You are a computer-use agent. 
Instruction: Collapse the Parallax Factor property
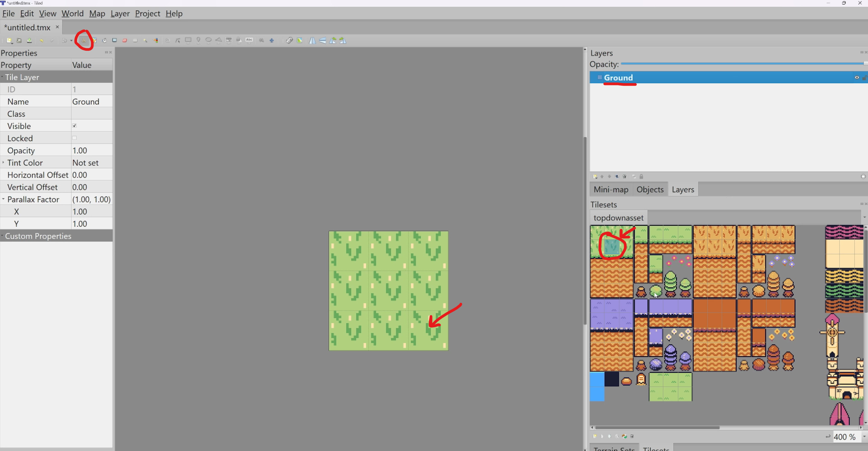tap(3, 199)
